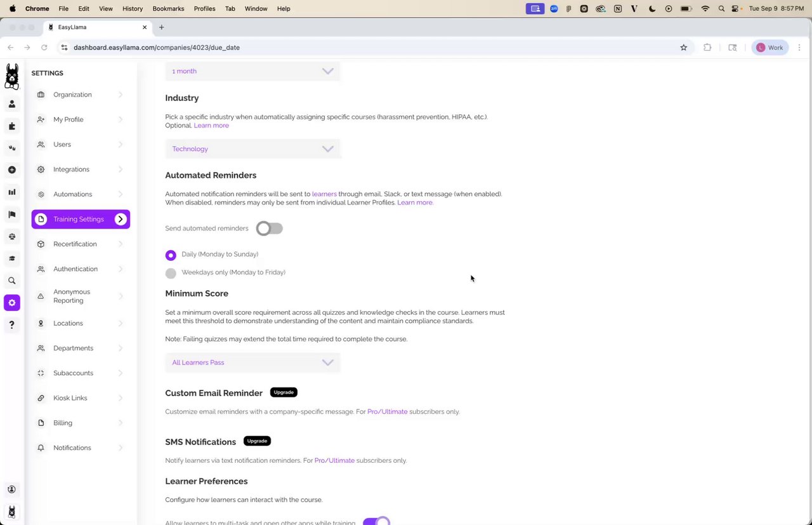The height and width of the screenshot is (525, 812).
Task: Click Upgrade badge beside SMS Notifications
Action: 257,441
